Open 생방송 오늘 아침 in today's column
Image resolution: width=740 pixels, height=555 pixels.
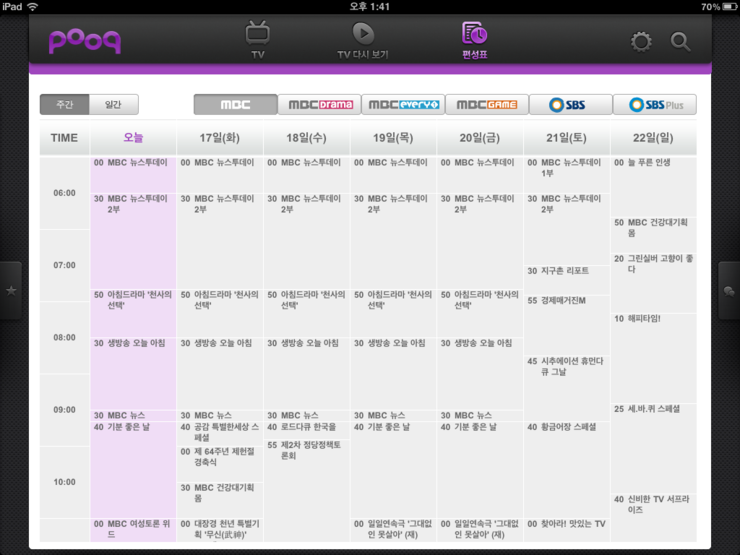coord(130,343)
